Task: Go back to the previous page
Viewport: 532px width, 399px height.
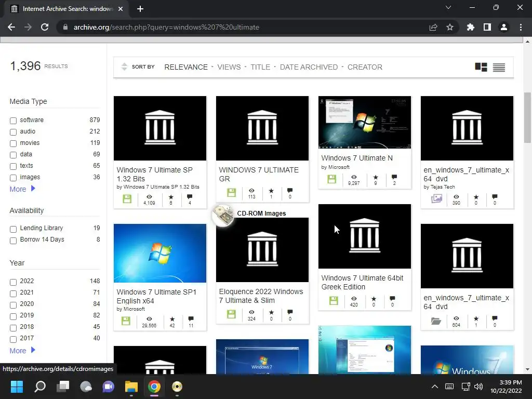Action: pyautogui.click(x=11, y=27)
